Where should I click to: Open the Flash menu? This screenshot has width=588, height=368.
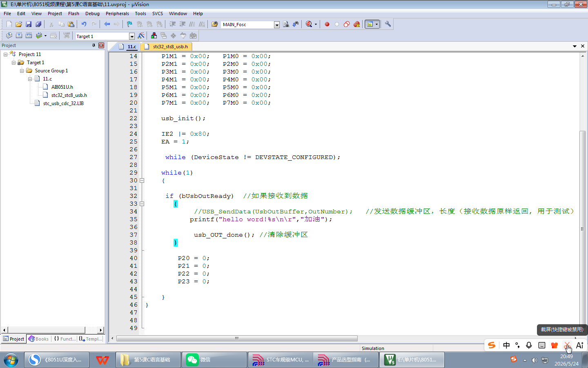[x=73, y=13]
